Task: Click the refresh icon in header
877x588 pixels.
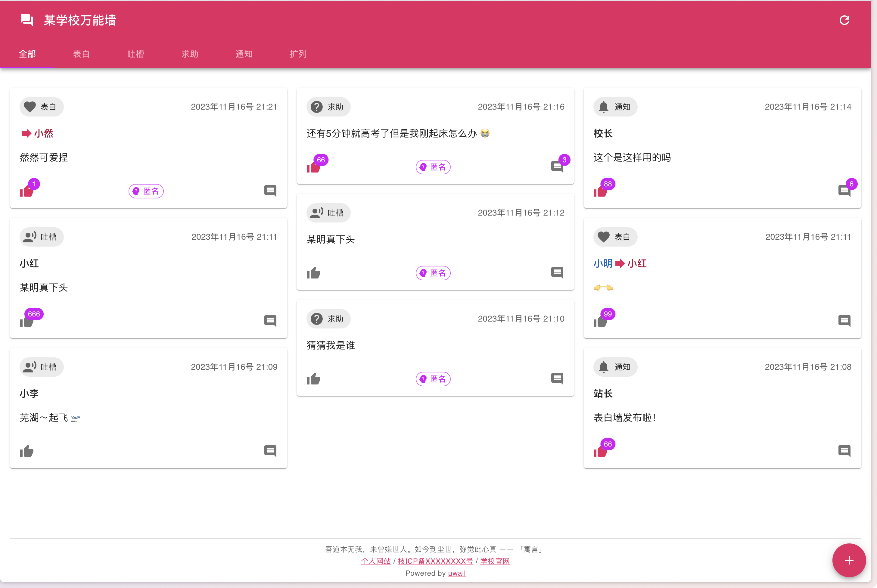Action: (x=844, y=20)
